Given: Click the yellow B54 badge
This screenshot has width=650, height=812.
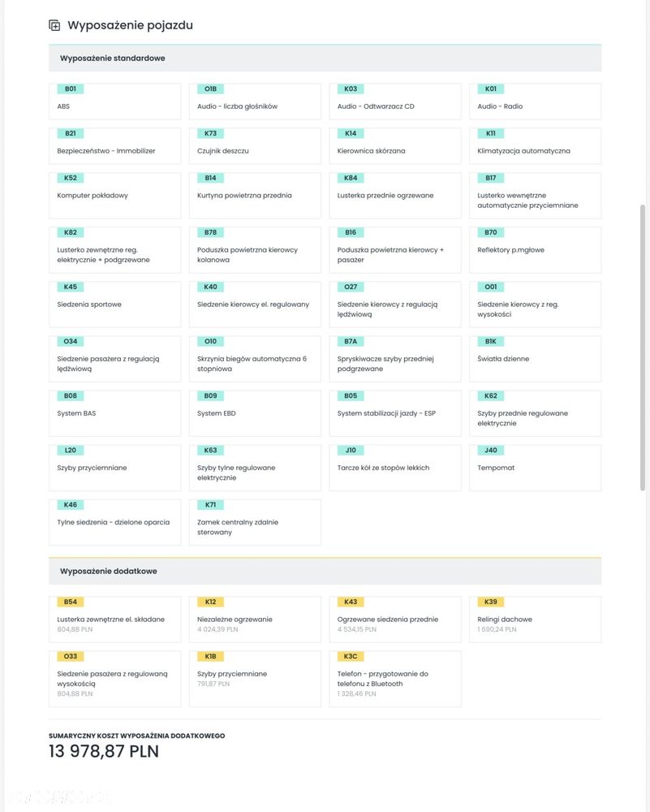Looking at the screenshot, I should tap(70, 602).
